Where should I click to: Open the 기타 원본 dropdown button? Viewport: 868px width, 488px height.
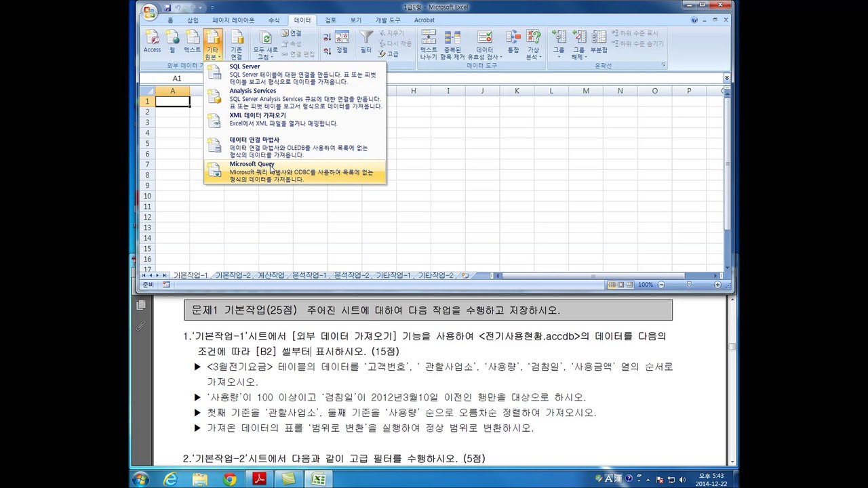(212, 45)
